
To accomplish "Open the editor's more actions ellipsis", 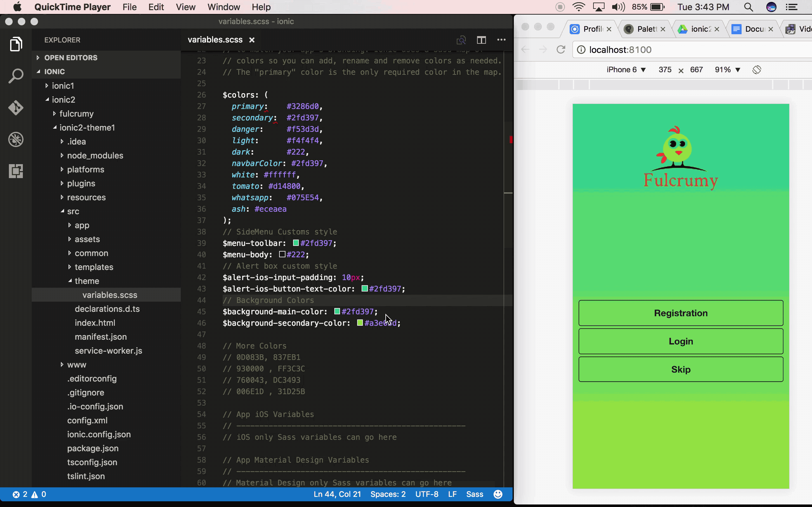I will (x=501, y=40).
